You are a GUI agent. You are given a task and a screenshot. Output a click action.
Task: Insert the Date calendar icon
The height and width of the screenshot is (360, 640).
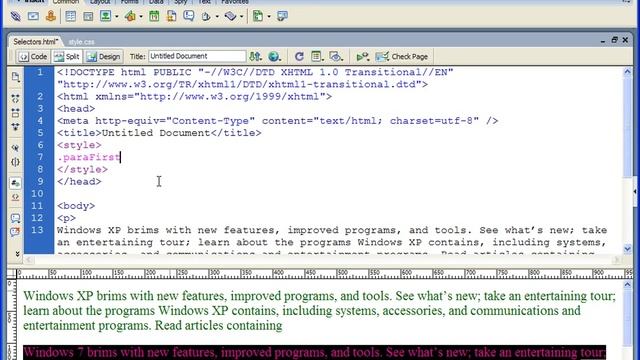tap(154, 16)
